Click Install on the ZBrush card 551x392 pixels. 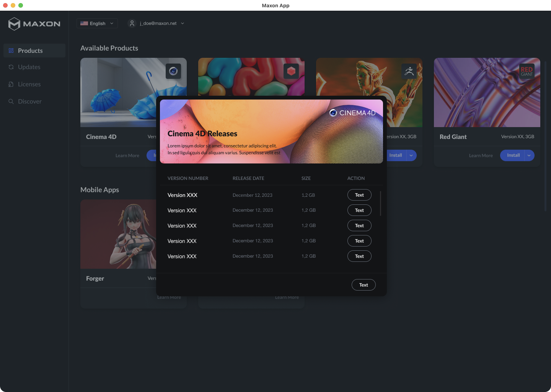(396, 155)
